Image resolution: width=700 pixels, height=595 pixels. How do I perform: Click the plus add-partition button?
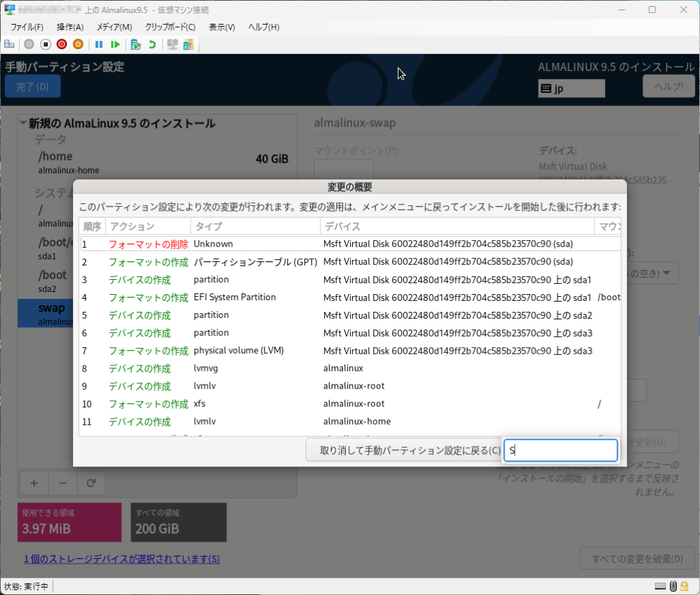click(x=34, y=483)
